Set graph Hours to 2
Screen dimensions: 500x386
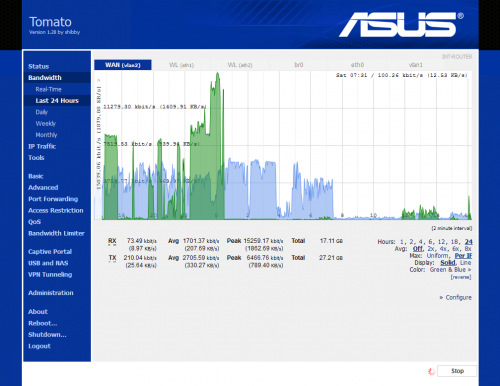pyautogui.click(x=411, y=242)
